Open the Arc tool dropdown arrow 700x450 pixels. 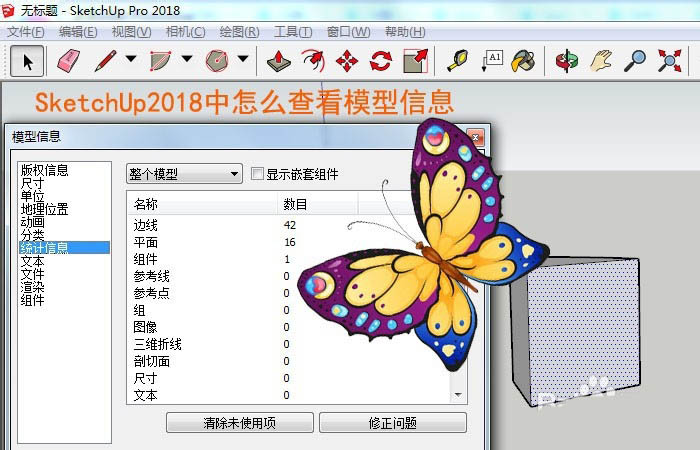tap(187, 58)
